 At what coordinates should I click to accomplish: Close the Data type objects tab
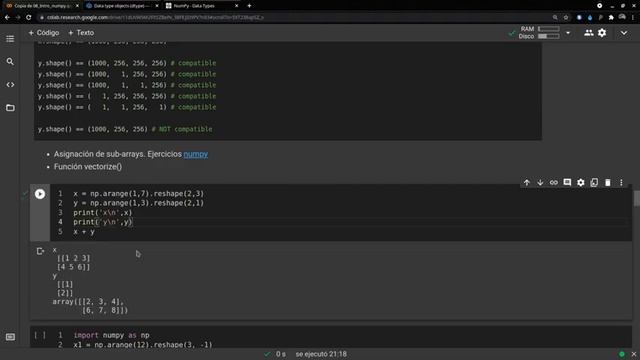click(157, 6)
